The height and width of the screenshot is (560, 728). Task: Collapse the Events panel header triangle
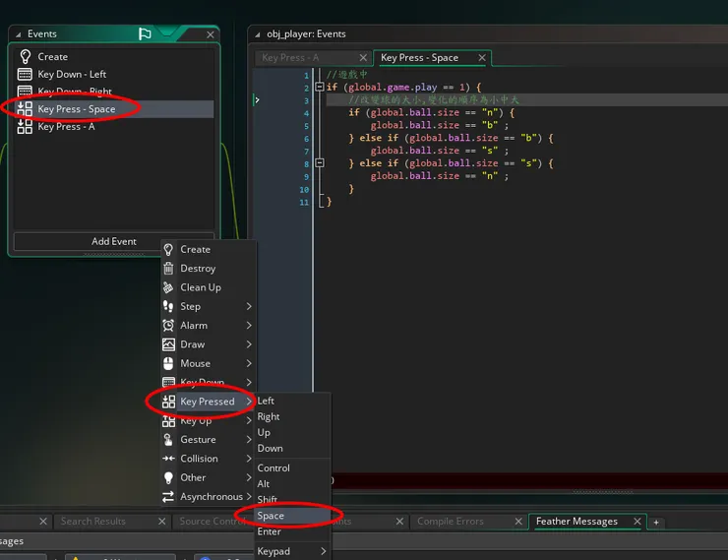pyautogui.click(x=18, y=34)
